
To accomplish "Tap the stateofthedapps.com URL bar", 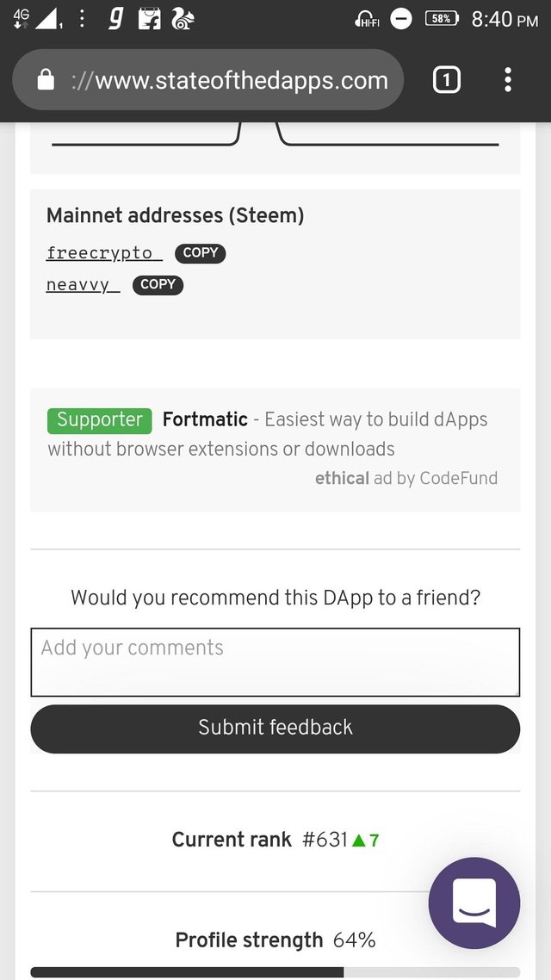I will (207, 80).
